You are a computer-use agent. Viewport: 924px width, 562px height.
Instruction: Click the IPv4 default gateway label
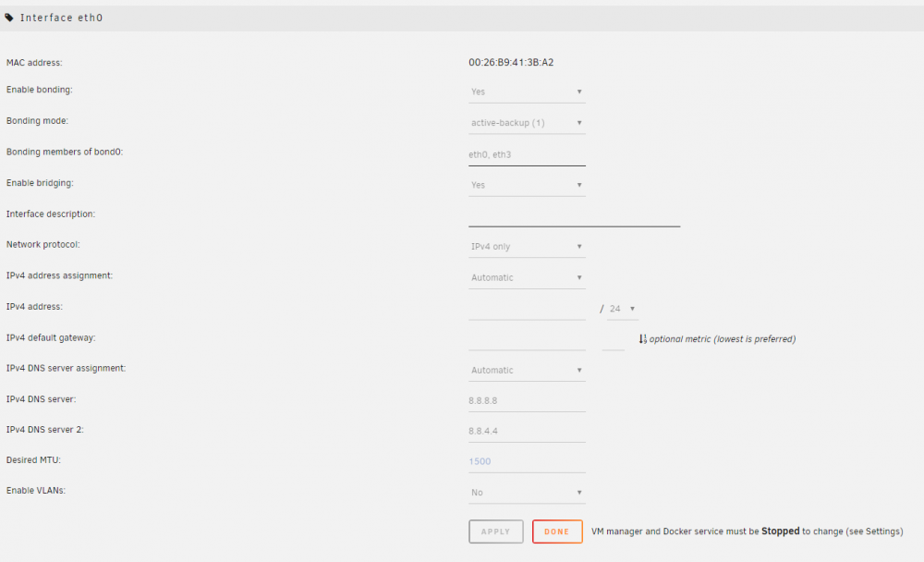51,338
